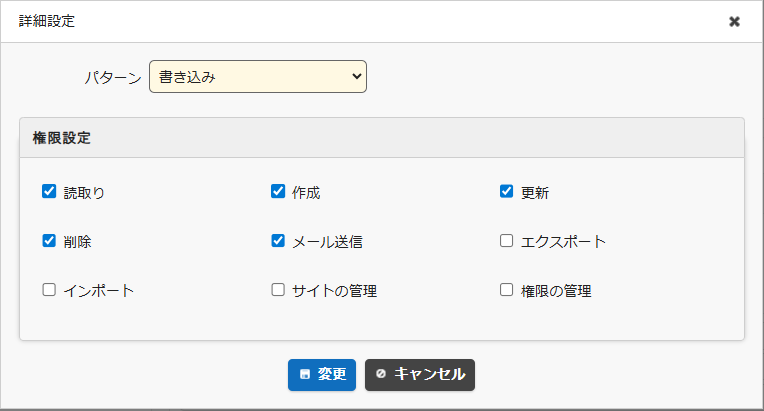Check the インポート permission checkbox

pyautogui.click(x=49, y=290)
